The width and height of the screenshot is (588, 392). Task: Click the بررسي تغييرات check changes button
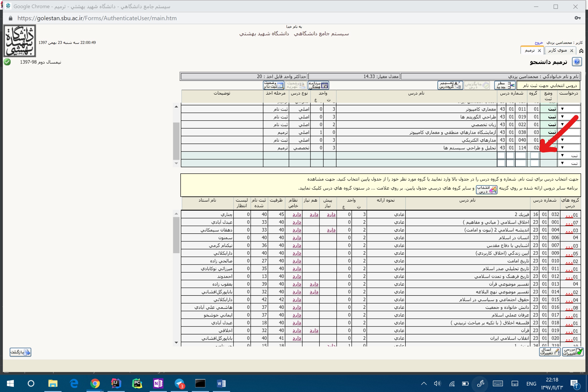click(x=572, y=352)
